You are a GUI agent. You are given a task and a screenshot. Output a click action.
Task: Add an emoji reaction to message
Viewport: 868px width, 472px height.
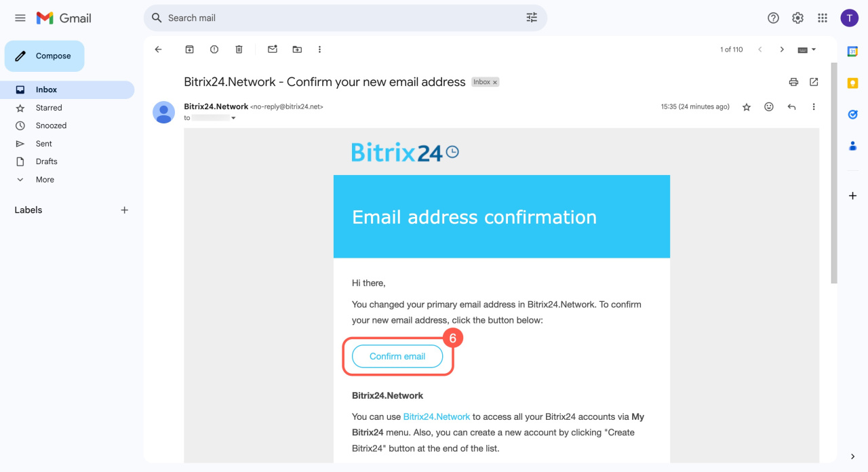click(769, 107)
